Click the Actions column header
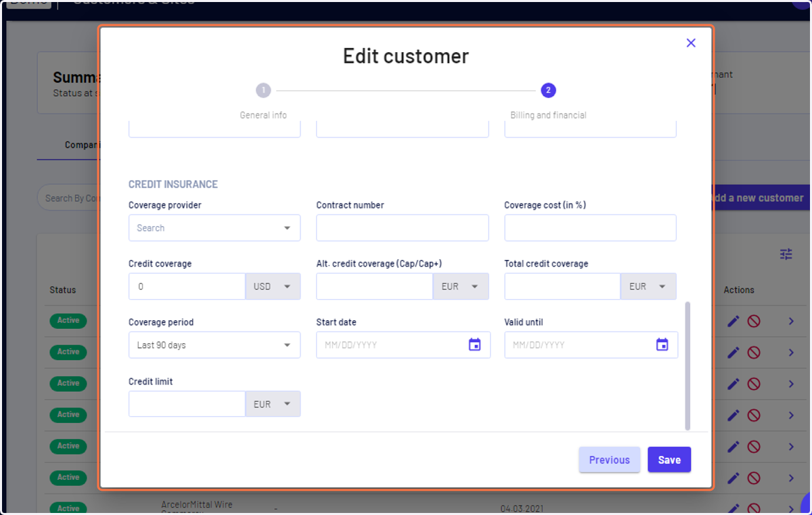This screenshot has height=515, width=812. coord(739,290)
